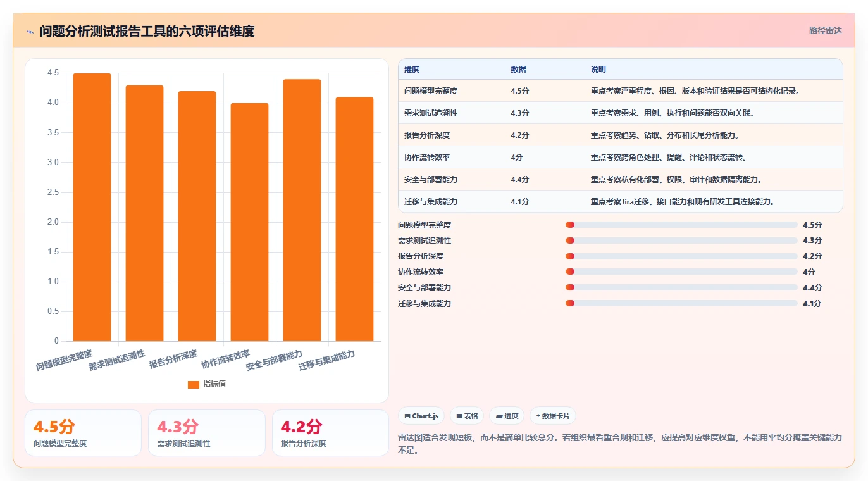Click the 数据 column header

[518, 70]
